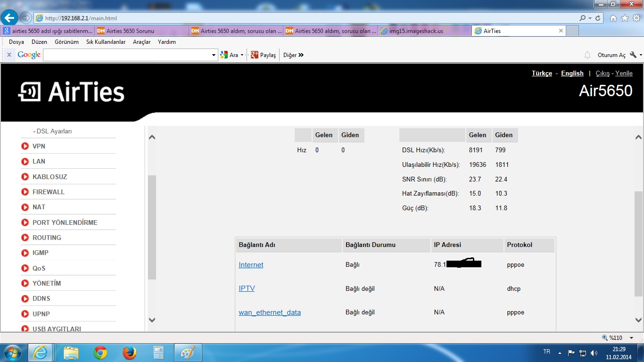The image size is (644, 362).
Task: Expand the Ara search button dropdown arrow
Action: (x=242, y=55)
